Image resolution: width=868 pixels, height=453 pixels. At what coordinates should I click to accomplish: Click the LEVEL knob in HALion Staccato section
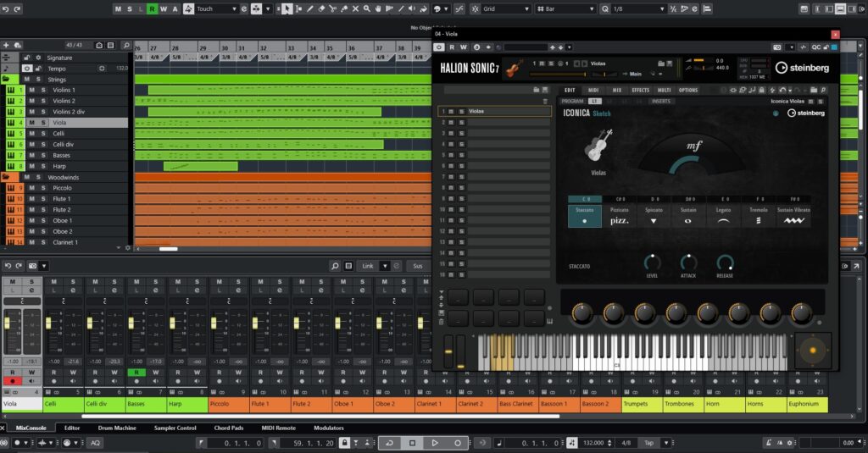click(x=652, y=262)
